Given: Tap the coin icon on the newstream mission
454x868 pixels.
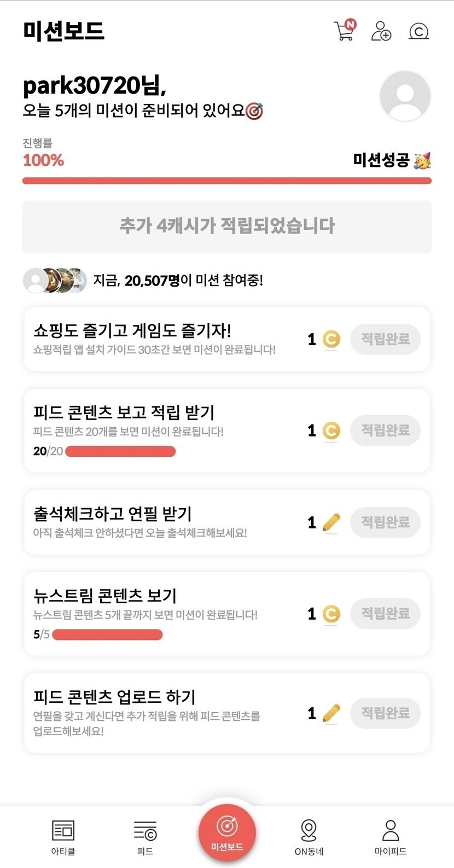Looking at the screenshot, I should 331,614.
